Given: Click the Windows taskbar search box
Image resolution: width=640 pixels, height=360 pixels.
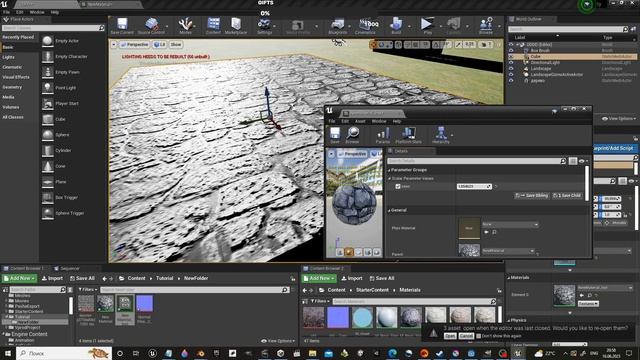Looking at the screenshot, I should [64, 353].
